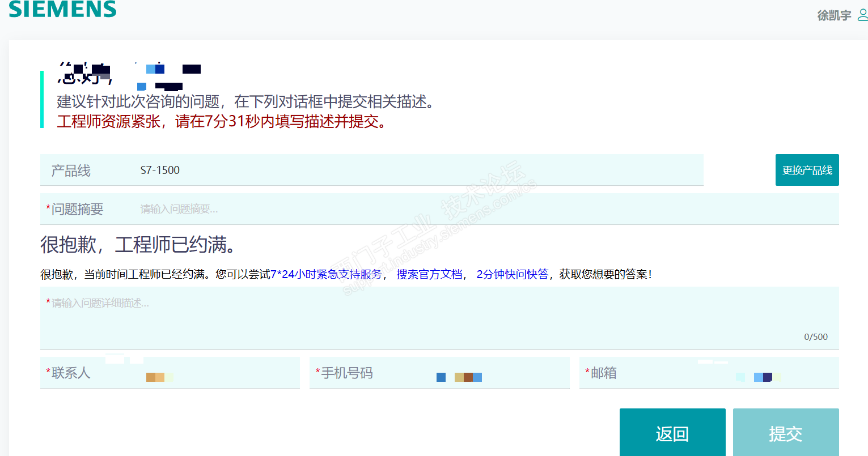Click the red countdown notice about 7分31秒
This screenshot has width=868, height=456.
223,121
